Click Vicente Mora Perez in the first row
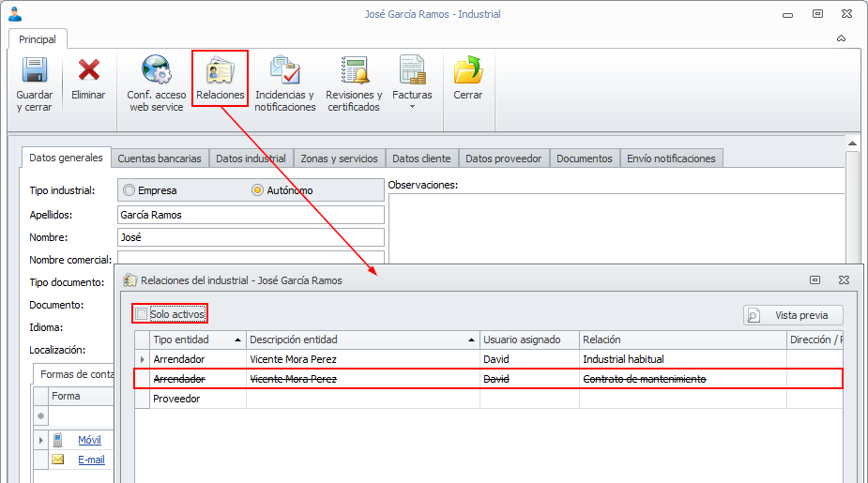The width and height of the screenshot is (868, 483). point(293,359)
